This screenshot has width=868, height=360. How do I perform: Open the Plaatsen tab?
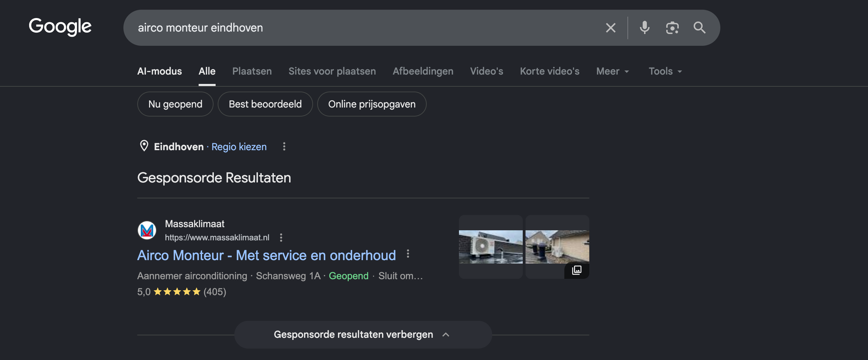pyautogui.click(x=252, y=71)
